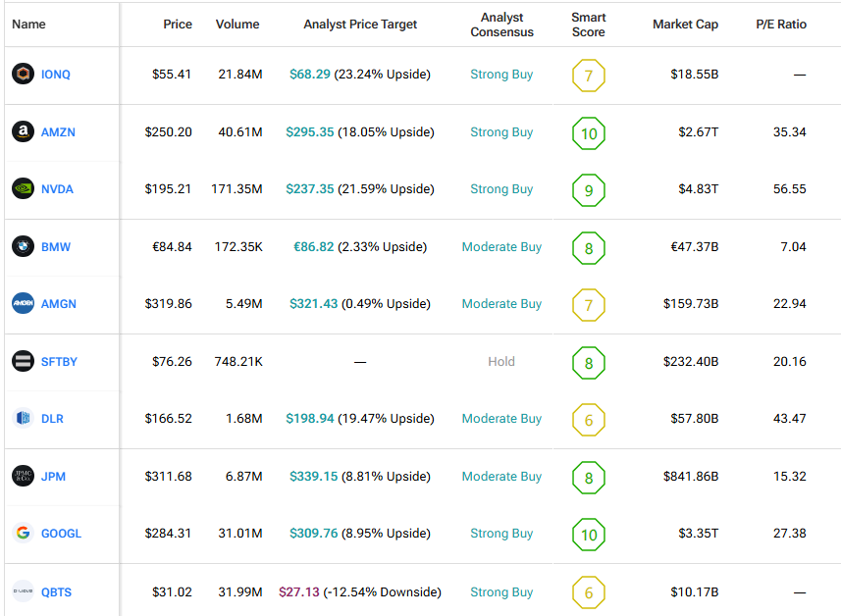This screenshot has height=616, width=841.
Task: Open the GOOGL ticker link
Action: 61,534
